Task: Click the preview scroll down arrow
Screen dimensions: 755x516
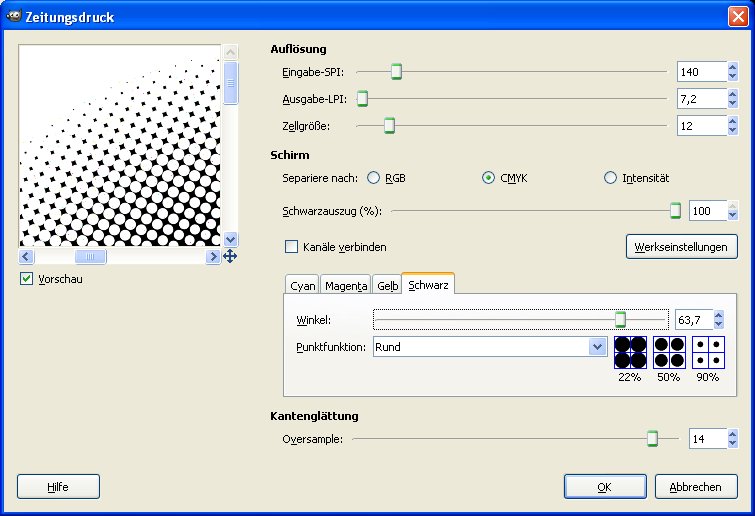Action: click(x=231, y=239)
